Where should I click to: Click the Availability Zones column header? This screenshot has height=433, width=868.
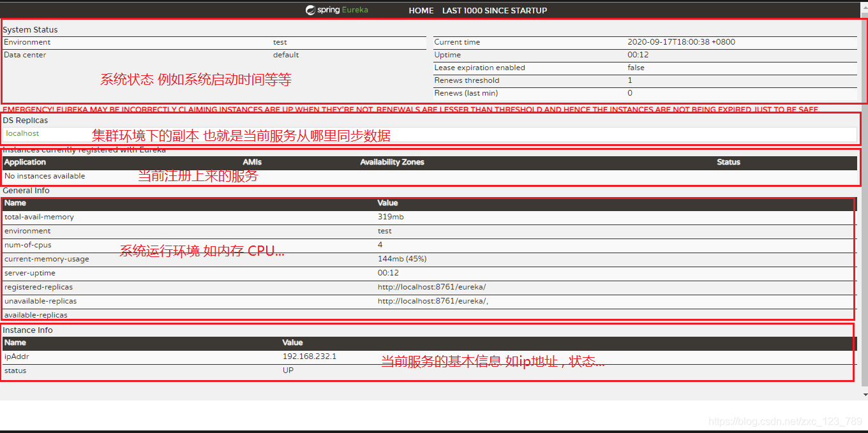[392, 162]
